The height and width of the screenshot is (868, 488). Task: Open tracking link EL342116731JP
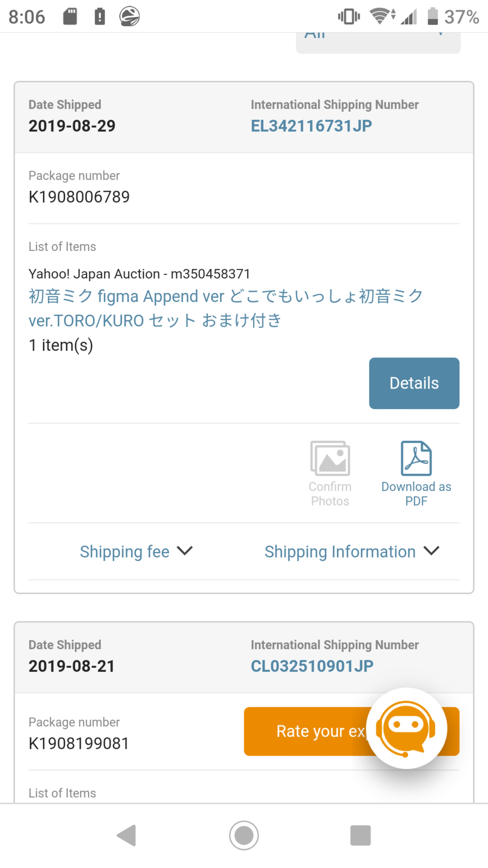[x=311, y=125]
